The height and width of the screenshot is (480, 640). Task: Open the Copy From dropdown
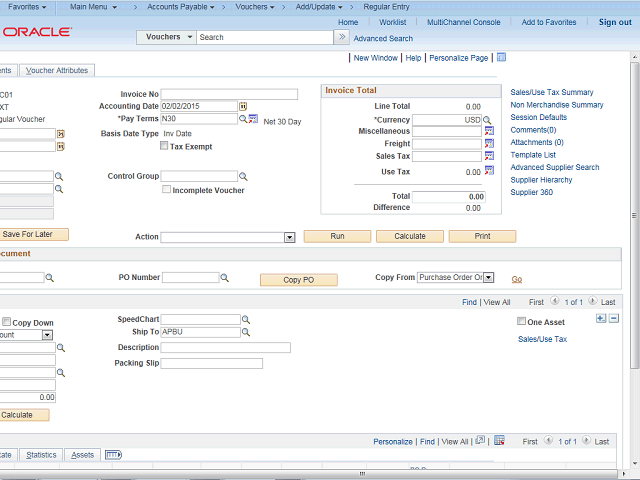tap(489, 277)
